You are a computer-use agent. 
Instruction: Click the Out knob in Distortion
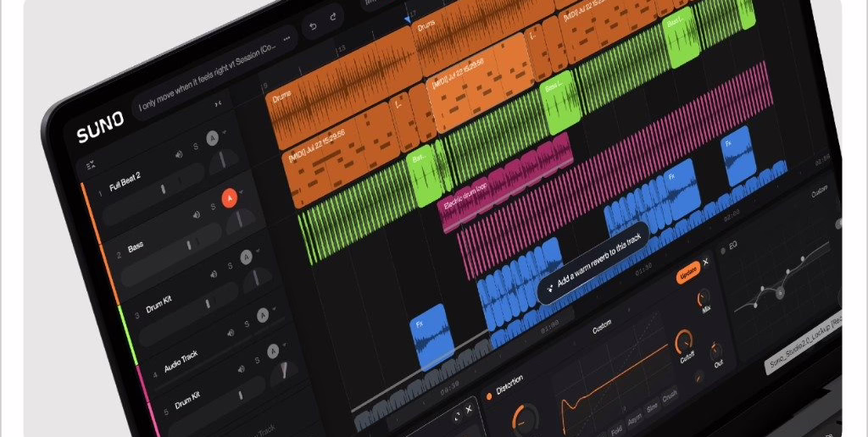click(x=715, y=351)
